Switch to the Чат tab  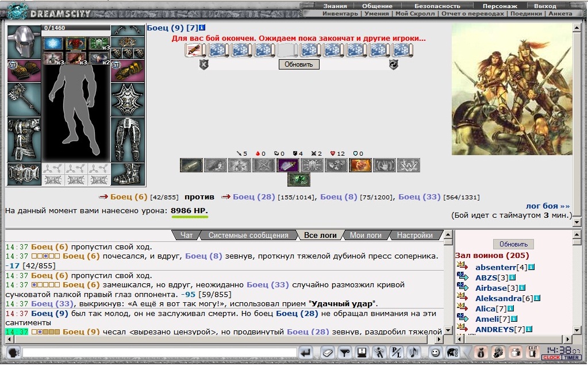(x=186, y=235)
